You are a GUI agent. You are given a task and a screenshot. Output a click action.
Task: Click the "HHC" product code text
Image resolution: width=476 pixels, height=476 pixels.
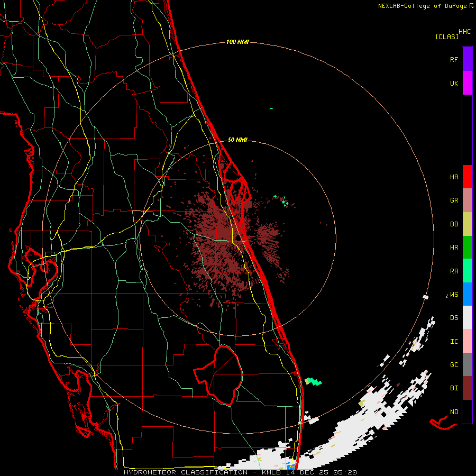pos(464,32)
